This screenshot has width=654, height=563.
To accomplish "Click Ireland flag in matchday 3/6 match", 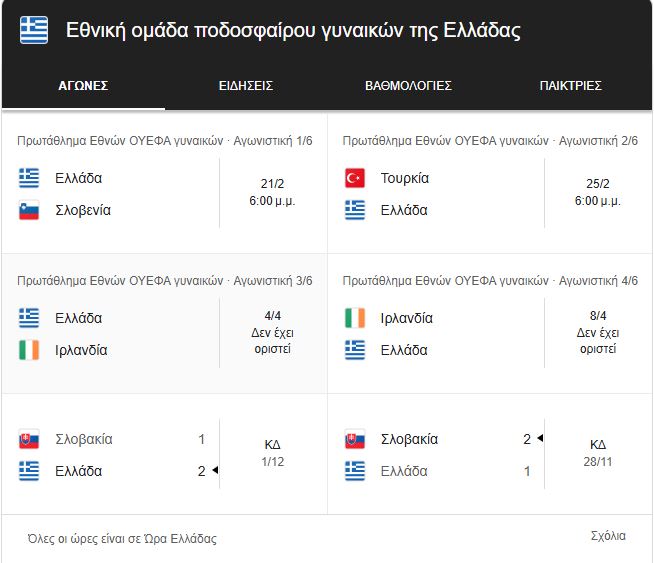I will tap(29, 350).
